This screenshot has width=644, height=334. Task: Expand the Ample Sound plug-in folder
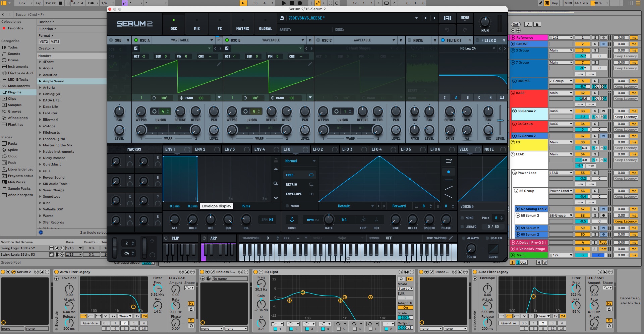(x=40, y=81)
